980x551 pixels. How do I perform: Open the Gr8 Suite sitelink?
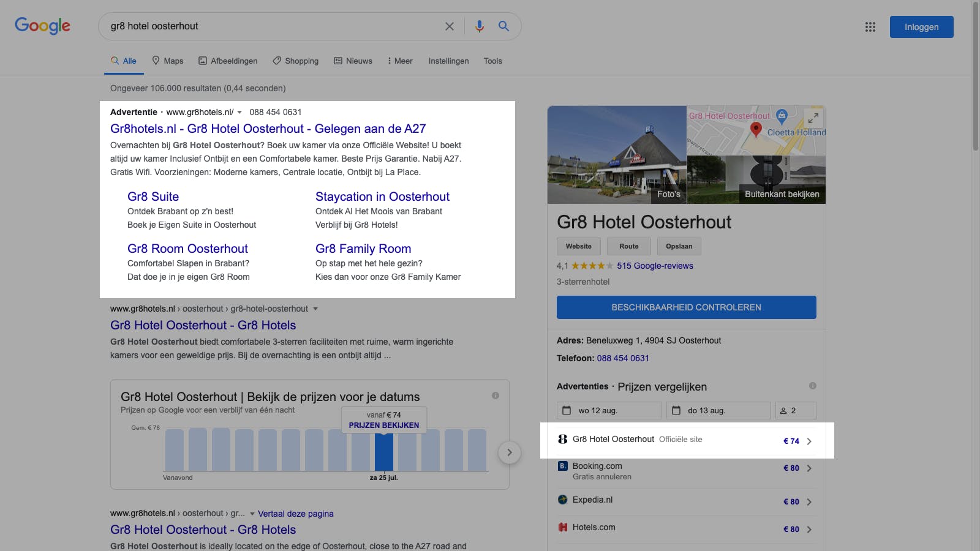153,197
